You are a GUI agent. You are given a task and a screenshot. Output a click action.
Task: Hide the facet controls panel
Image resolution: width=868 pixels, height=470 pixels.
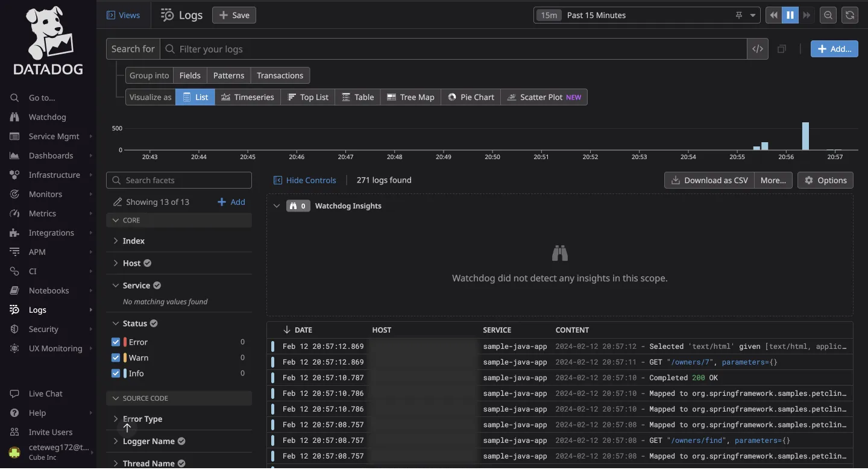305,180
